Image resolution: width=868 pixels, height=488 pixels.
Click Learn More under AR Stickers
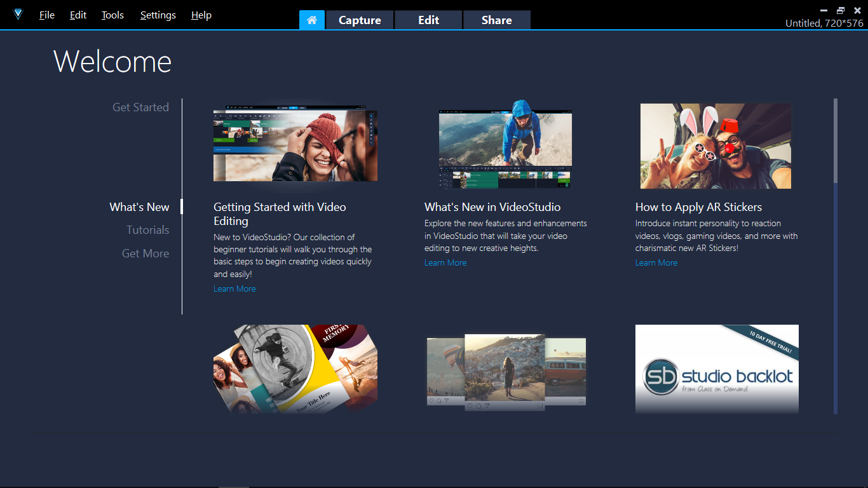[656, 263]
